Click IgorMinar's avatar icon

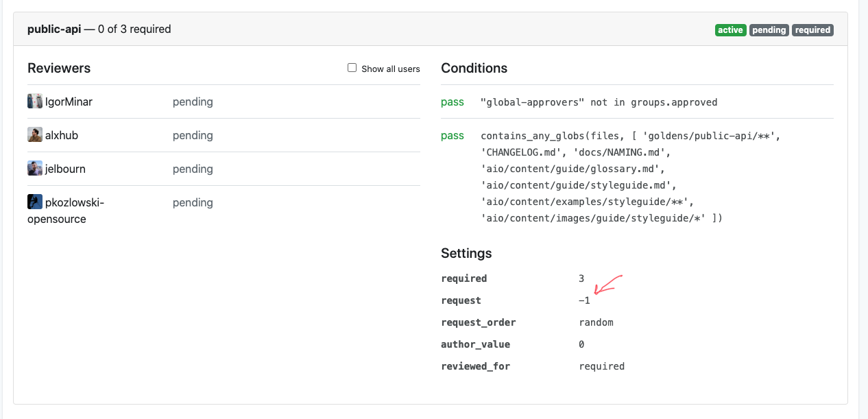click(x=35, y=101)
